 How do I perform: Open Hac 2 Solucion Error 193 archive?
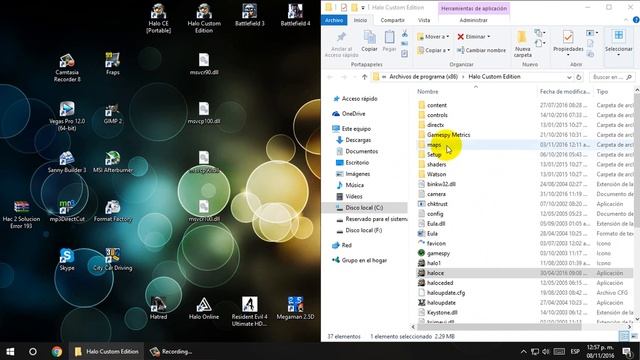tap(21, 214)
